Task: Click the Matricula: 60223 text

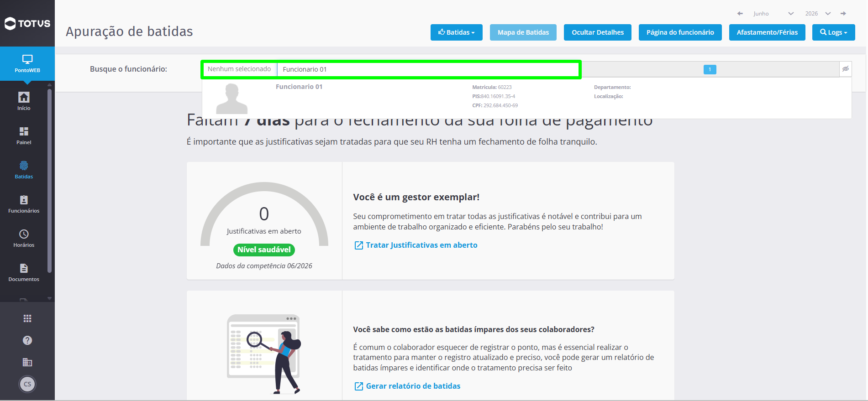Action: pos(492,87)
